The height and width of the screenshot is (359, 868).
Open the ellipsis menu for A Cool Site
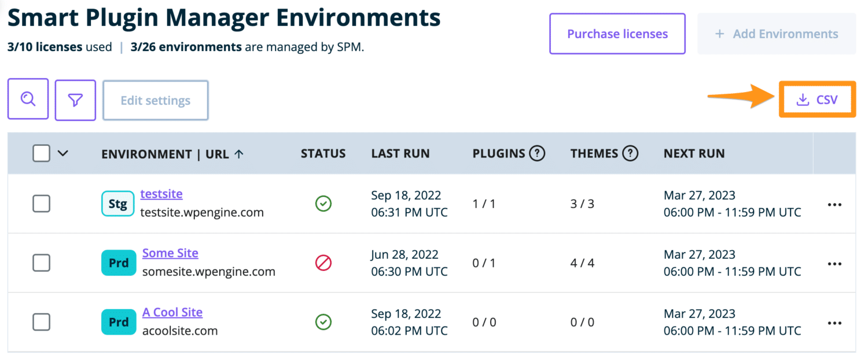click(x=835, y=323)
